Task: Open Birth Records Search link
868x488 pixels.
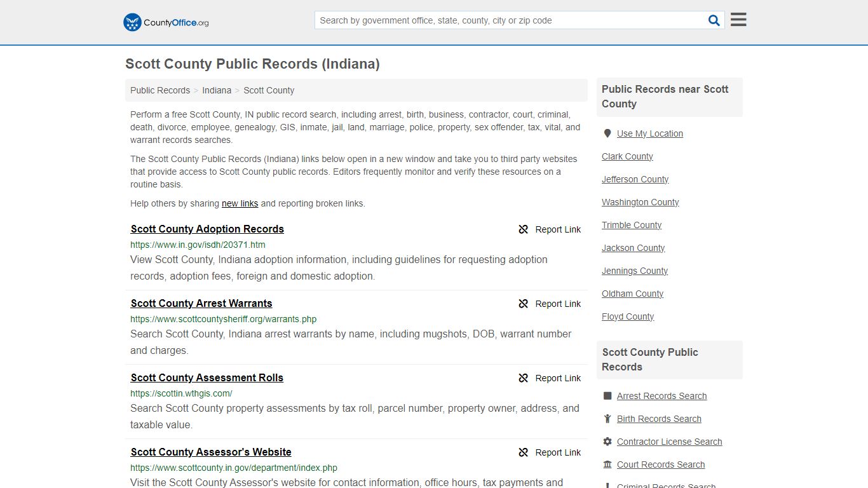Action: (x=659, y=419)
